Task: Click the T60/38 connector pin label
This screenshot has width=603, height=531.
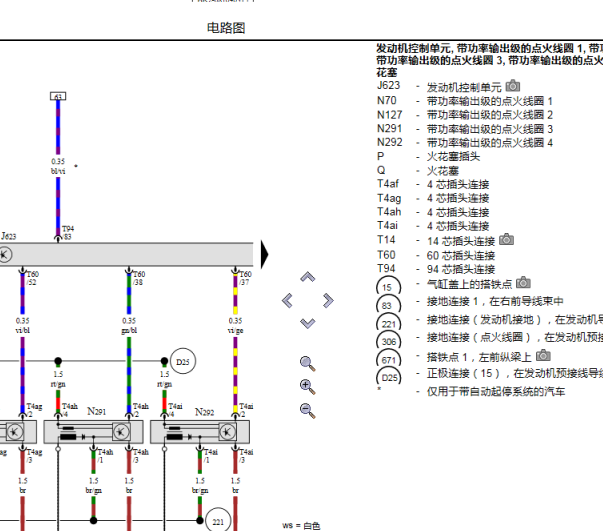Action: click(139, 278)
